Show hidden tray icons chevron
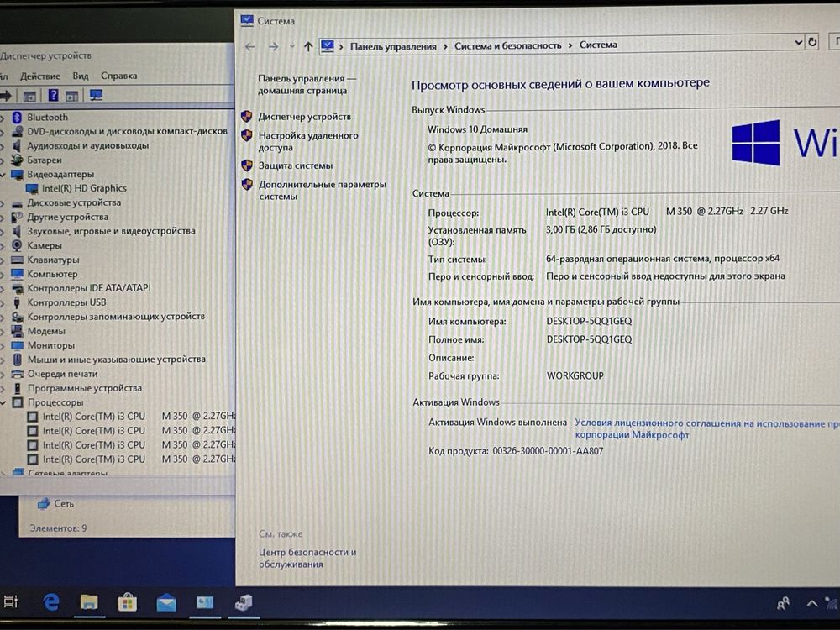 (x=811, y=604)
